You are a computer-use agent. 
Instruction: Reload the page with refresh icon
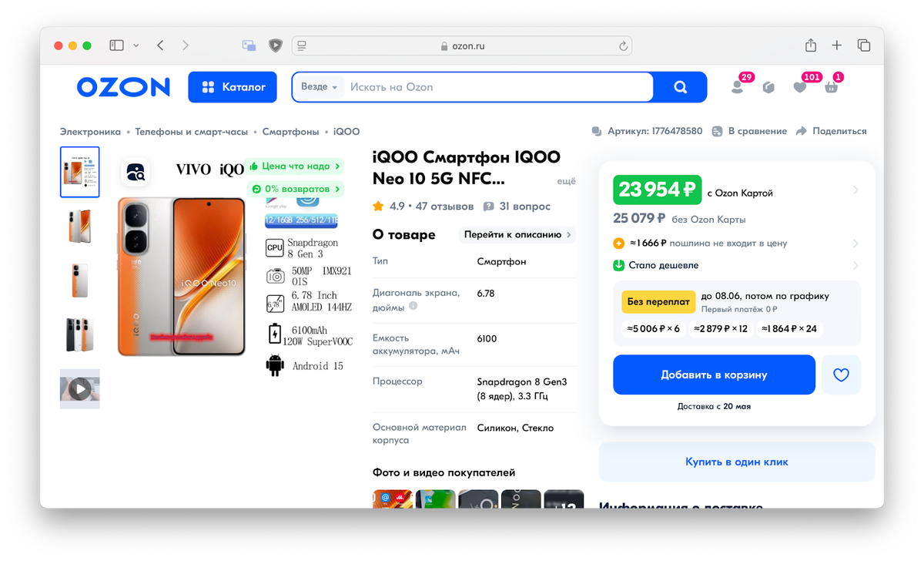[623, 46]
